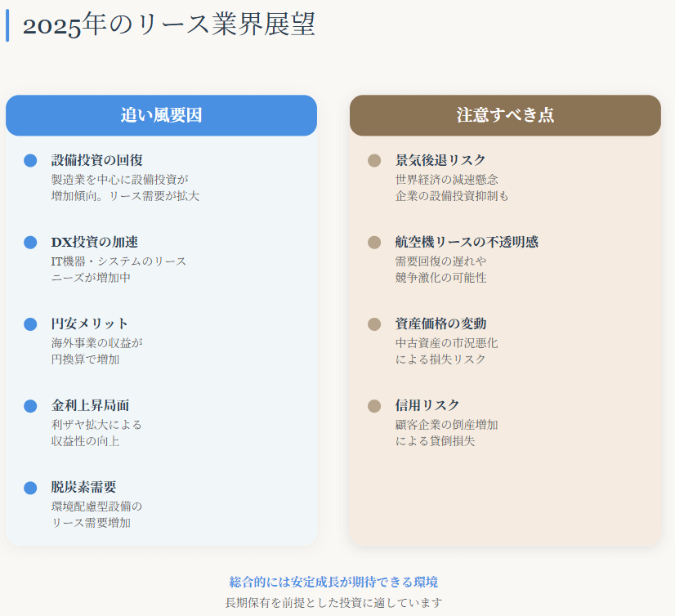This screenshot has height=616, width=675.
Task: Select the blue dot next to 円安メリット
Action: (30, 324)
